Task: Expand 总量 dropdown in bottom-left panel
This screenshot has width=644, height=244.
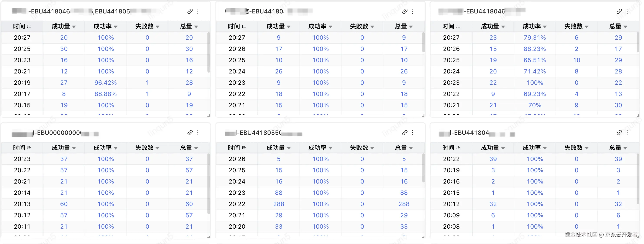Action: [196, 148]
